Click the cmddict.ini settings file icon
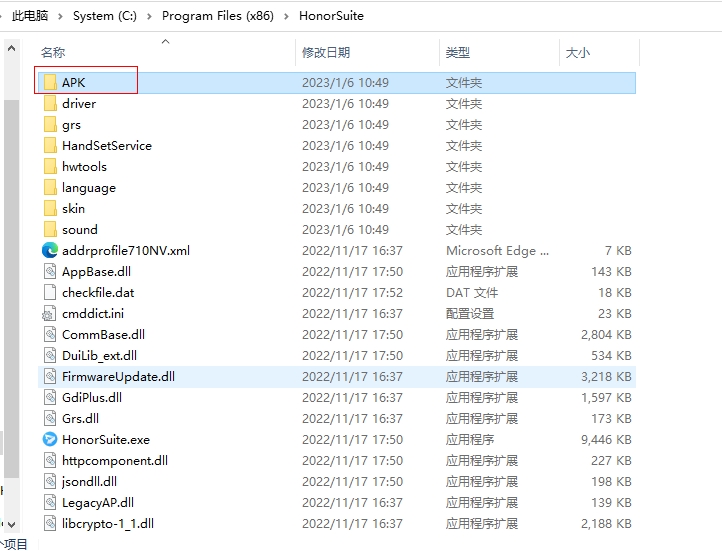The image size is (722, 551). [50, 313]
